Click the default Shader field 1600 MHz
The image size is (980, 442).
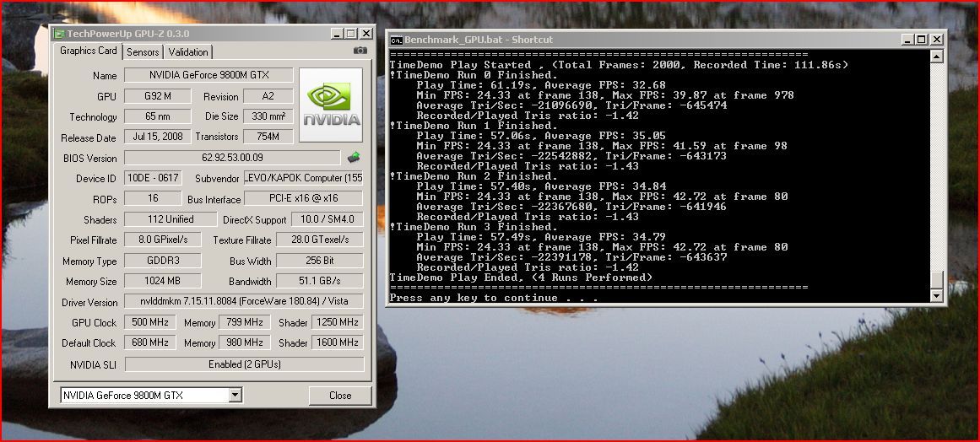[337, 342]
